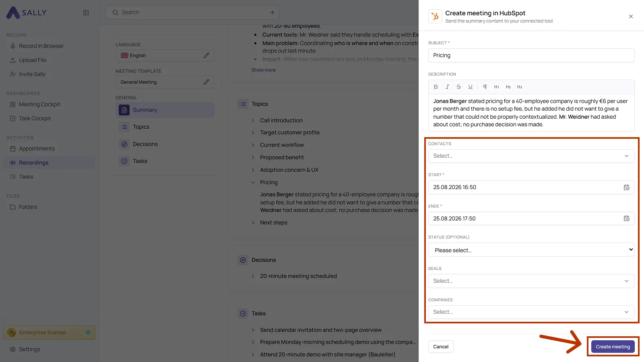This screenshot has height=362, width=644.
Task: Open calendar picker for Start date
Action: (x=627, y=187)
